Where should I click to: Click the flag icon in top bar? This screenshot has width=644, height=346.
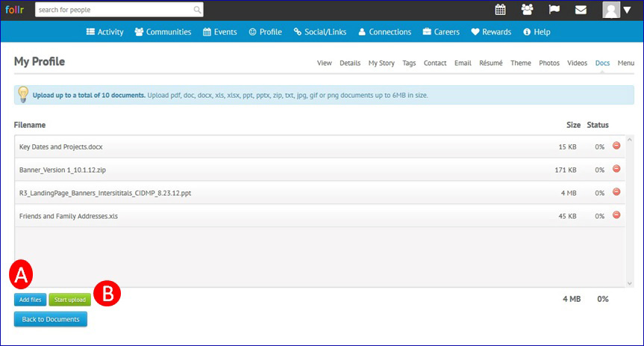[554, 10]
